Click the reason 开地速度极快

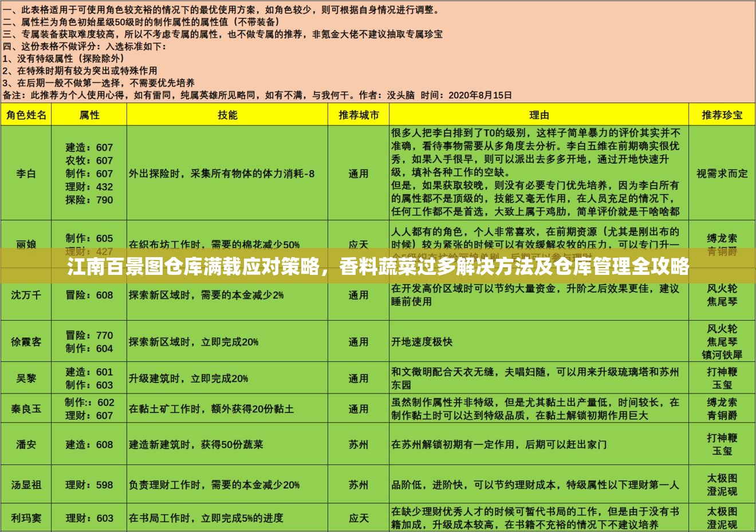(x=422, y=342)
